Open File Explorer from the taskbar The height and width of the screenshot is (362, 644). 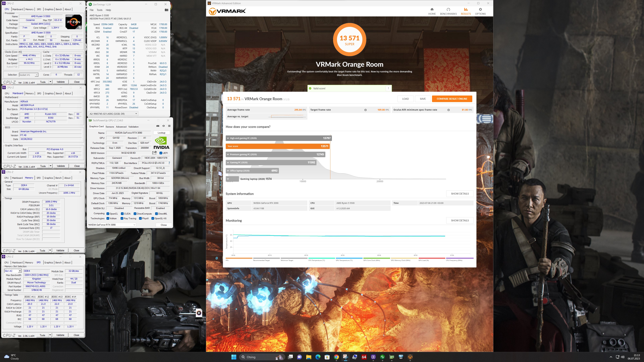coord(309,357)
